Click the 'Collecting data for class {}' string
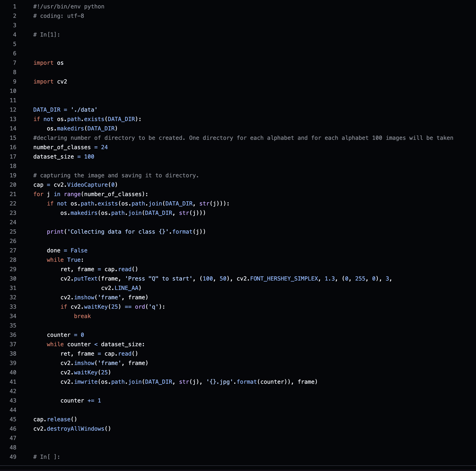The width and height of the screenshot is (476, 471). click(118, 232)
